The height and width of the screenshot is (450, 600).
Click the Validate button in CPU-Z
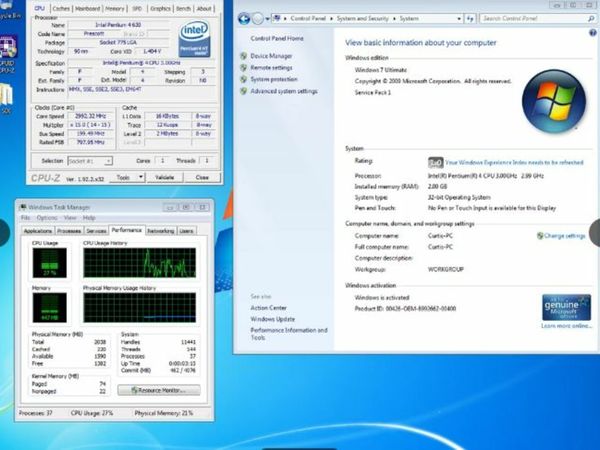(165, 178)
